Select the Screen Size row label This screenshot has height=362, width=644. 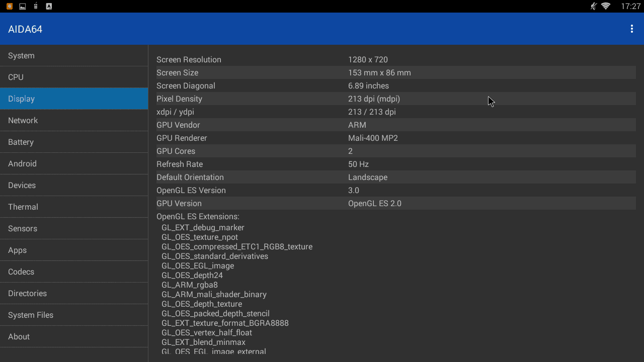pyautogui.click(x=177, y=73)
